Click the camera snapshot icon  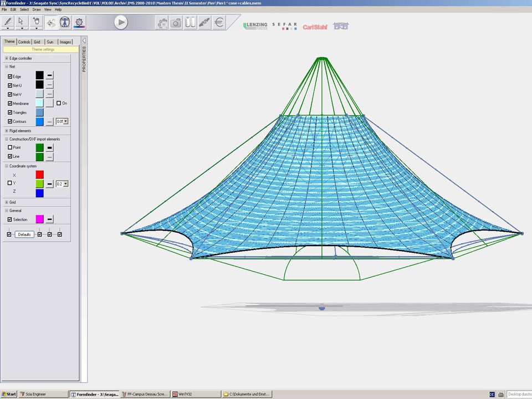(176, 23)
